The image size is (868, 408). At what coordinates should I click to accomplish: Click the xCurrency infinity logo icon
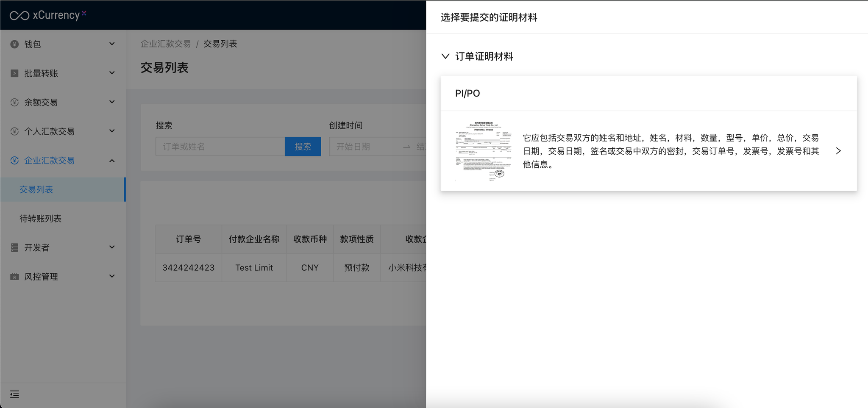click(x=19, y=16)
